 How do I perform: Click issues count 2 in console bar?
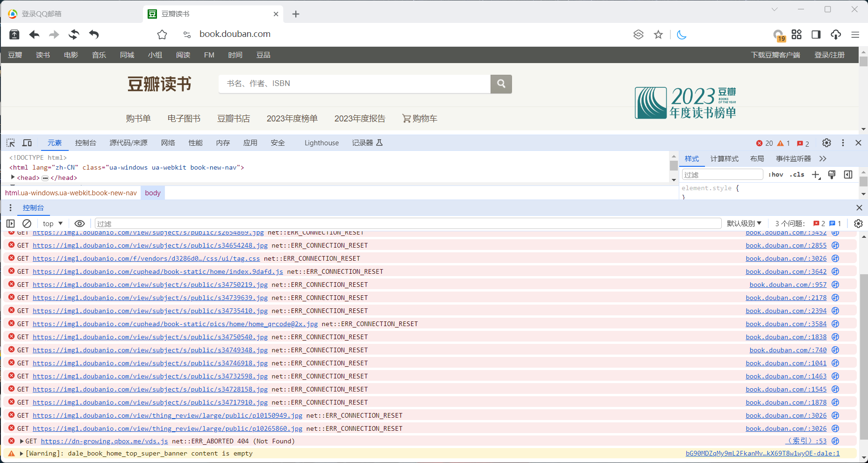[x=819, y=224]
